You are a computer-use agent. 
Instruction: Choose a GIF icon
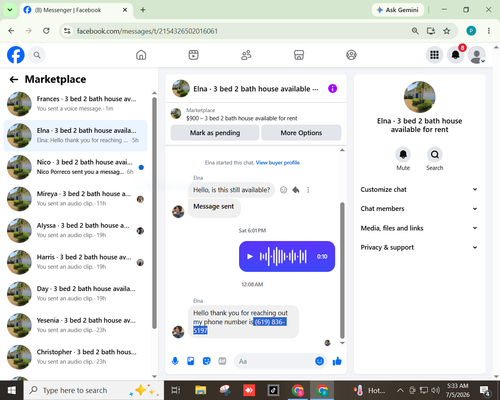click(x=222, y=361)
